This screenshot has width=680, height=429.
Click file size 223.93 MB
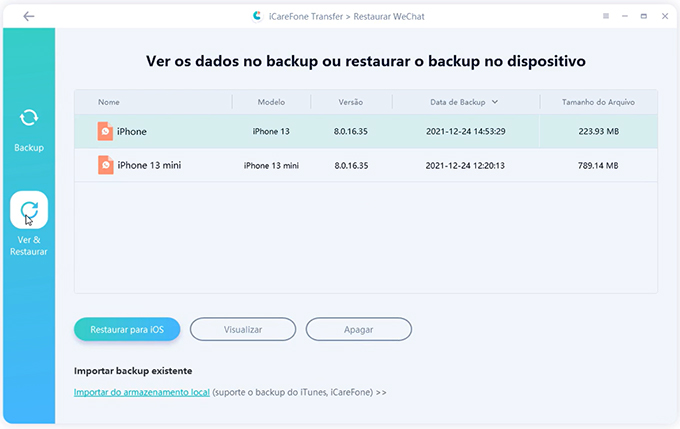point(598,131)
